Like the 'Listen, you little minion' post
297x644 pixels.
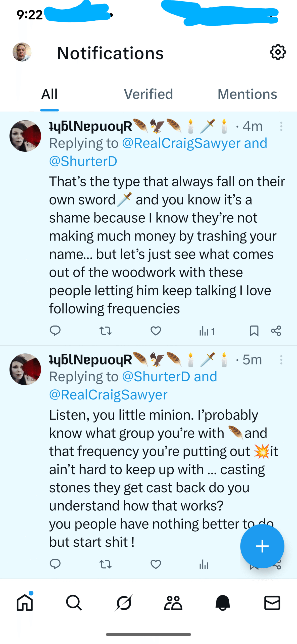tap(156, 564)
